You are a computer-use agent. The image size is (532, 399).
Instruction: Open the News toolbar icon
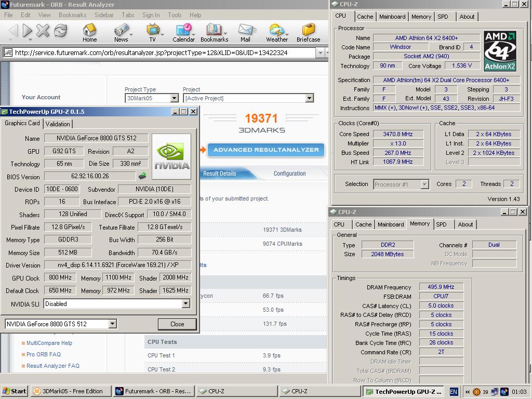pos(121,33)
